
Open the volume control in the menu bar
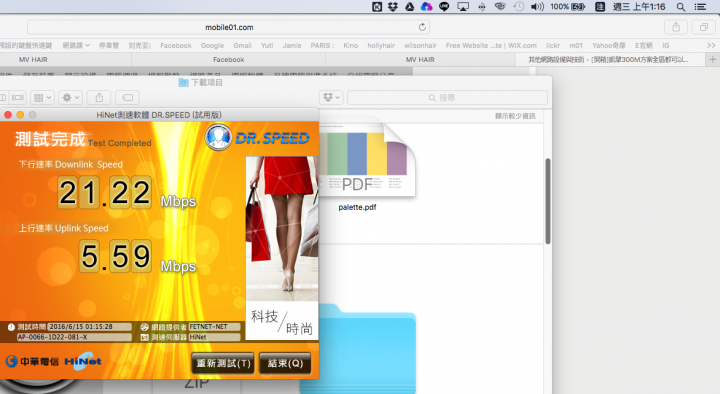[537, 6]
